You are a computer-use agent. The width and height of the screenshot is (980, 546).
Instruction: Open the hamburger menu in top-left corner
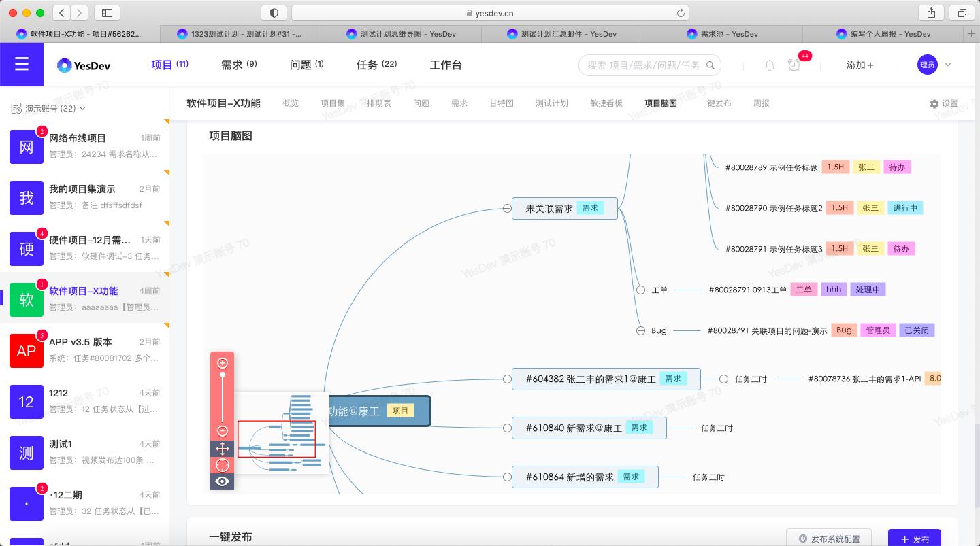coord(22,65)
